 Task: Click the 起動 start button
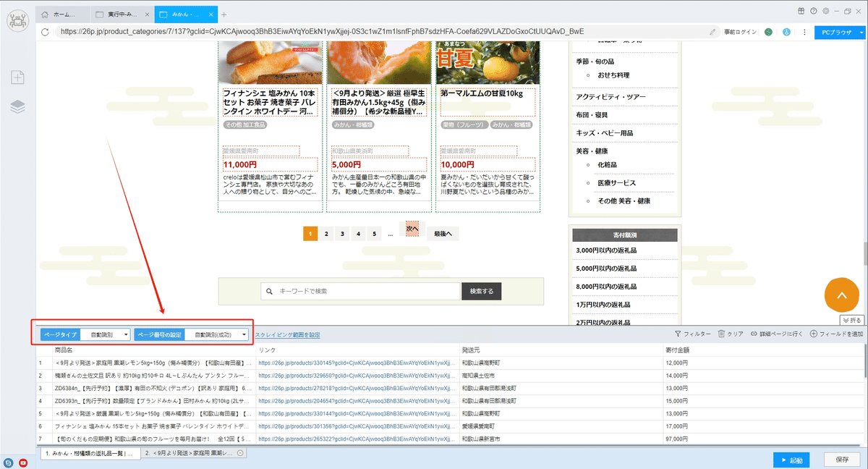coord(791,460)
